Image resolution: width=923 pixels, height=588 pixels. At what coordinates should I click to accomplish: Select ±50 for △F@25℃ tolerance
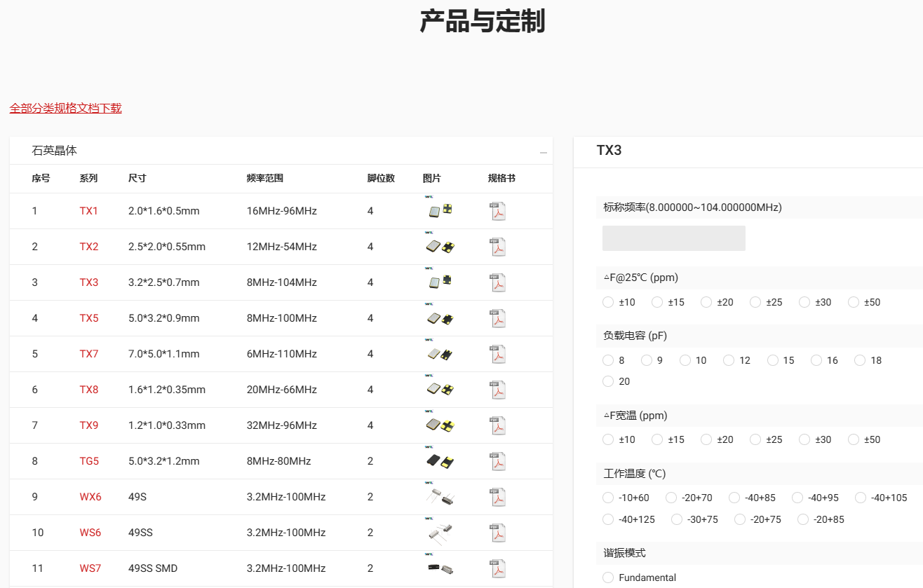tap(854, 302)
